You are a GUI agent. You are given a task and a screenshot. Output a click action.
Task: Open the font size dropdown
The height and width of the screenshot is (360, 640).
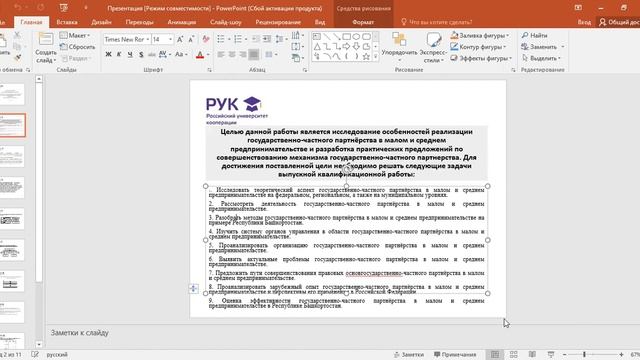pos(171,39)
